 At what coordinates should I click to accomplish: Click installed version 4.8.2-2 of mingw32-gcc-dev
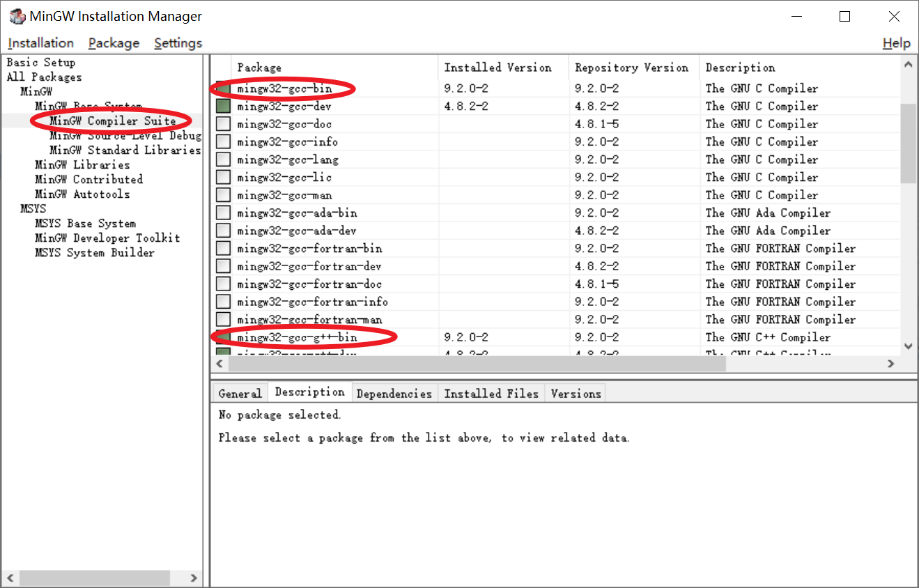466,106
